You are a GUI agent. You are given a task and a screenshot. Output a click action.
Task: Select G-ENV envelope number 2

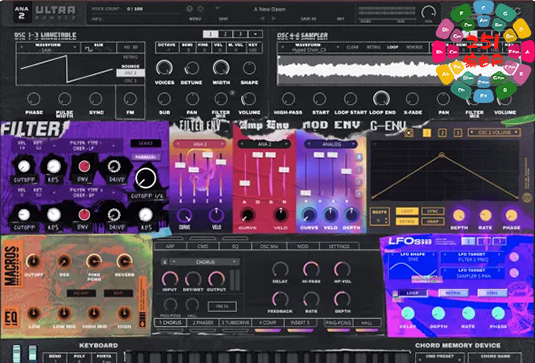coord(442,133)
